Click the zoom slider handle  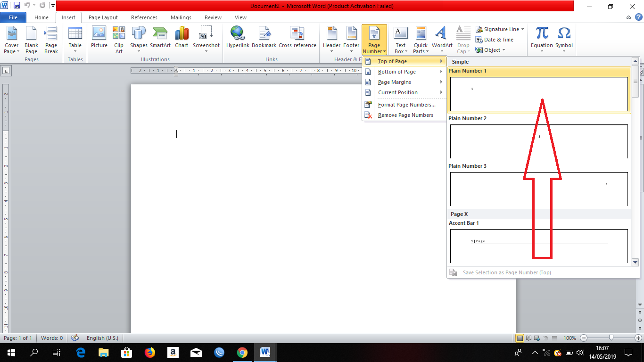611,338
